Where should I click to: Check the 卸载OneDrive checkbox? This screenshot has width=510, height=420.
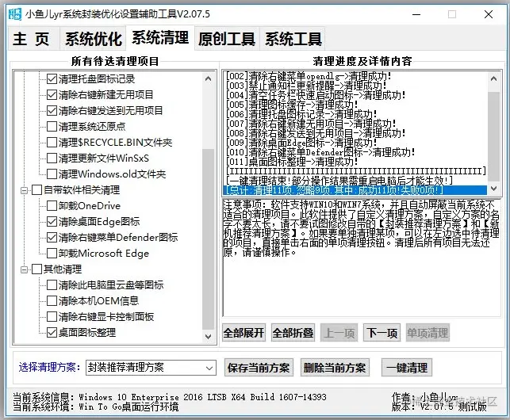click(52, 205)
